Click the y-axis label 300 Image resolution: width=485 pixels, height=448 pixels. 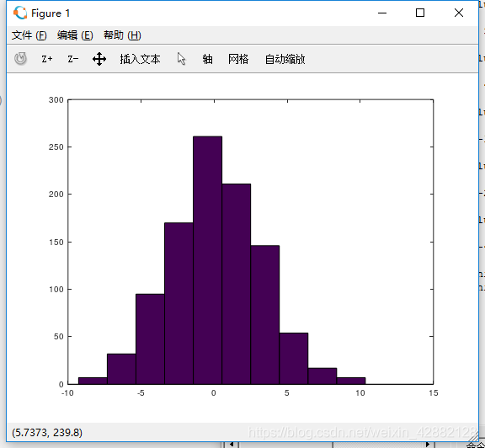[x=56, y=99]
